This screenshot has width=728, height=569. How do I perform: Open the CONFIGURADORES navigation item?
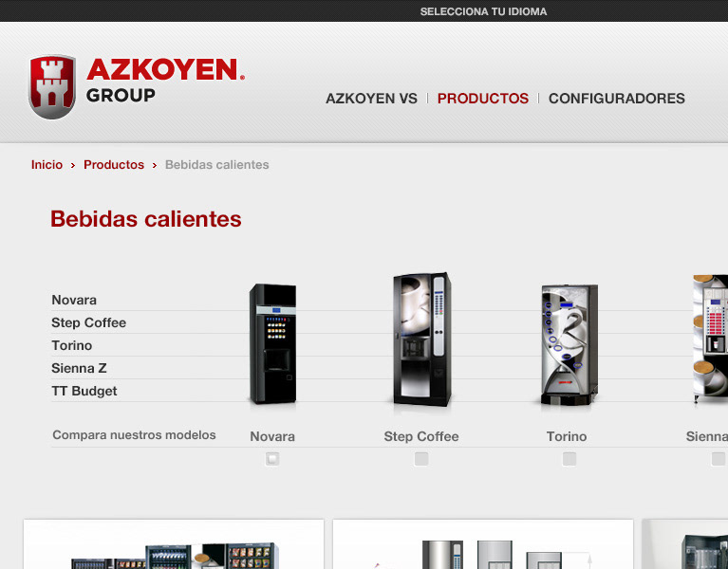click(617, 99)
